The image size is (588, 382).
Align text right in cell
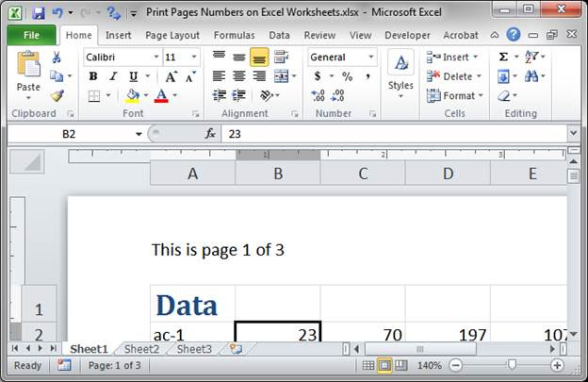click(259, 76)
